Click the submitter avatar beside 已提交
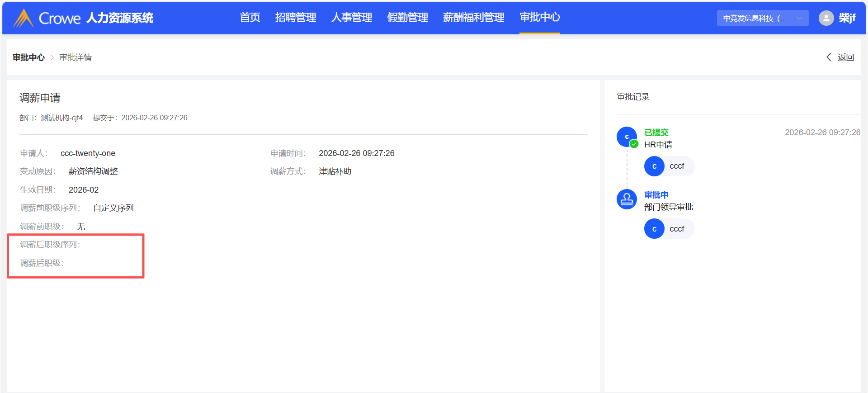The height and width of the screenshot is (393, 868). point(627,137)
